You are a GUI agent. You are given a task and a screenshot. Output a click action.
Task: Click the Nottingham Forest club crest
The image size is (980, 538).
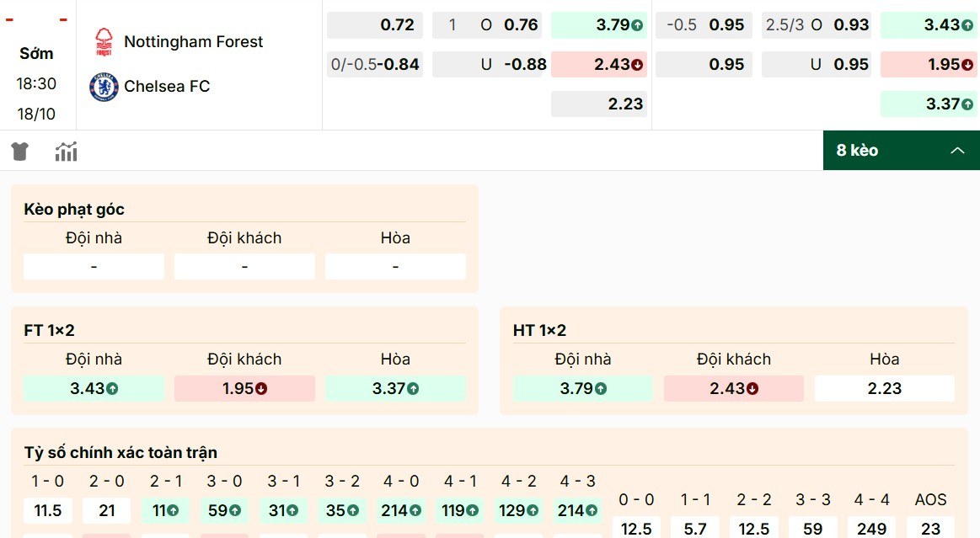point(104,40)
